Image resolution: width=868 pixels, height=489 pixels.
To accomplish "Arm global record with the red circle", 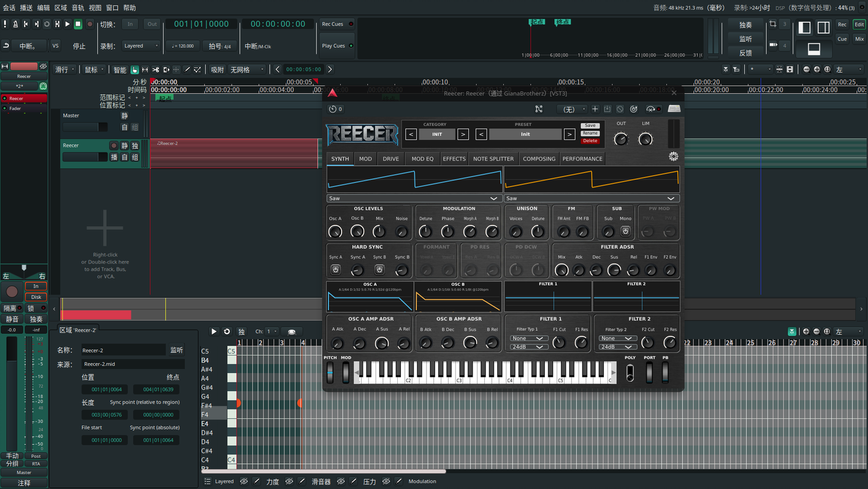I will point(89,24).
